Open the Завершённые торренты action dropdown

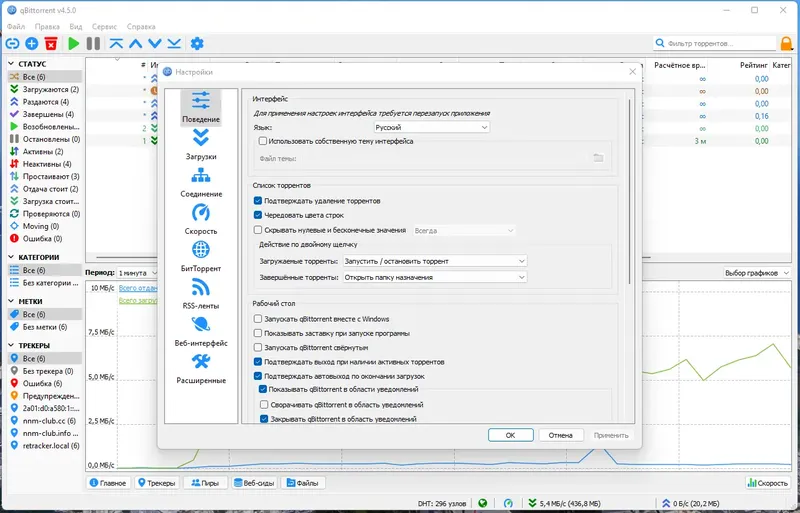[435, 277]
